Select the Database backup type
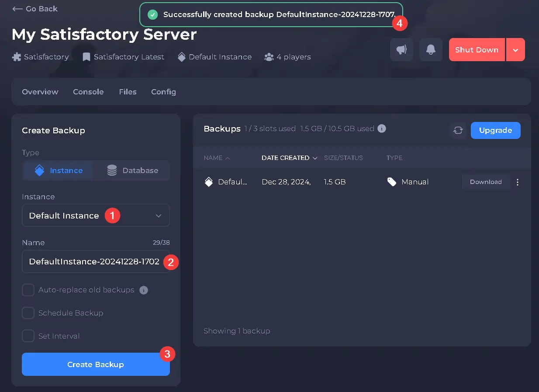 coord(132,170)
